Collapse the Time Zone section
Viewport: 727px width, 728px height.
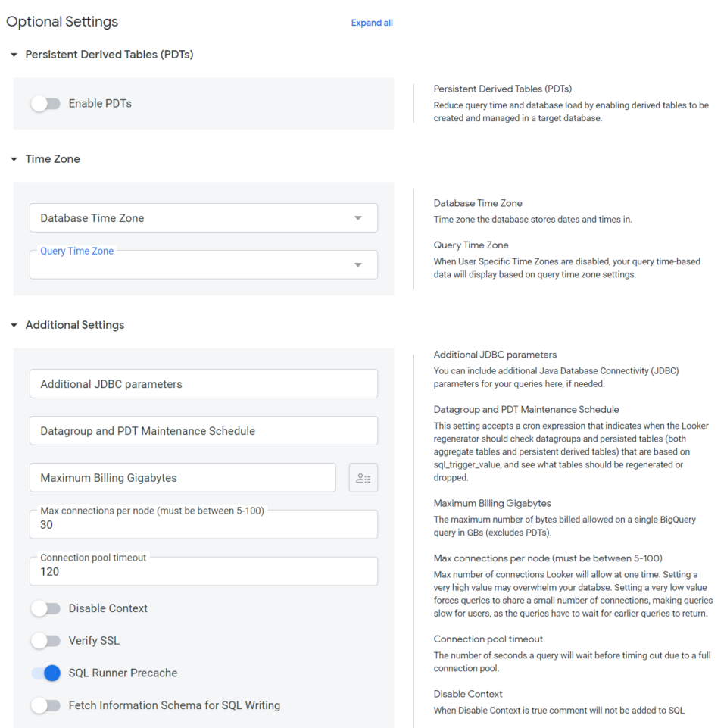click(13, 158)
